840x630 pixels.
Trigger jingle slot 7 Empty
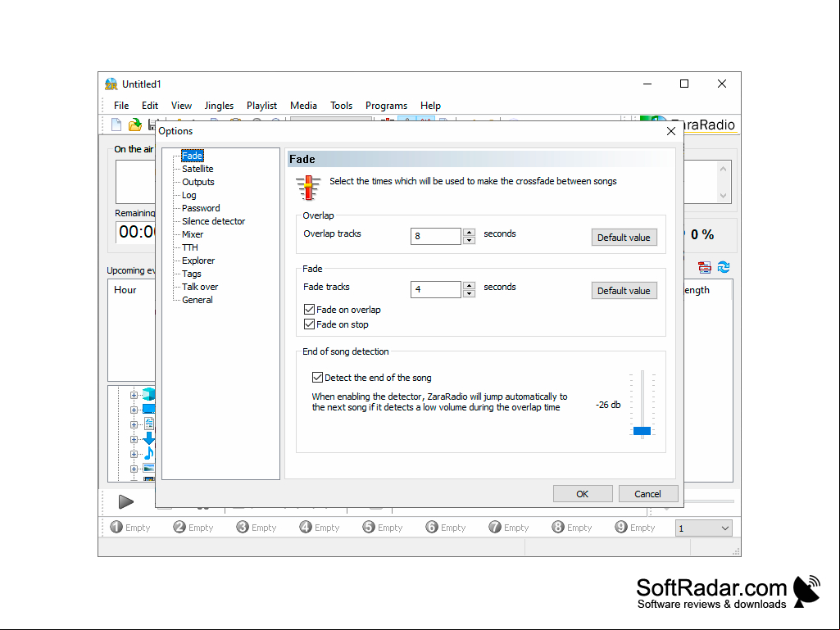click(508, 528)
